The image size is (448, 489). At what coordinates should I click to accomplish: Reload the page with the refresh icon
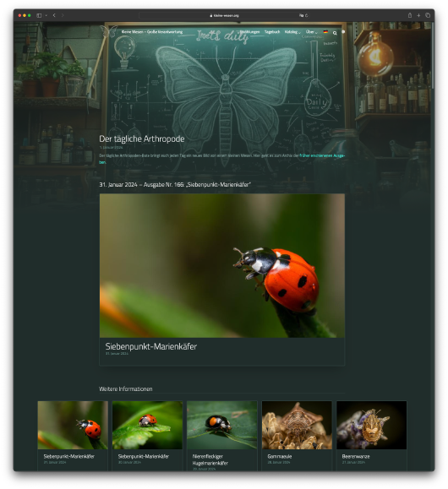(307, 15)
